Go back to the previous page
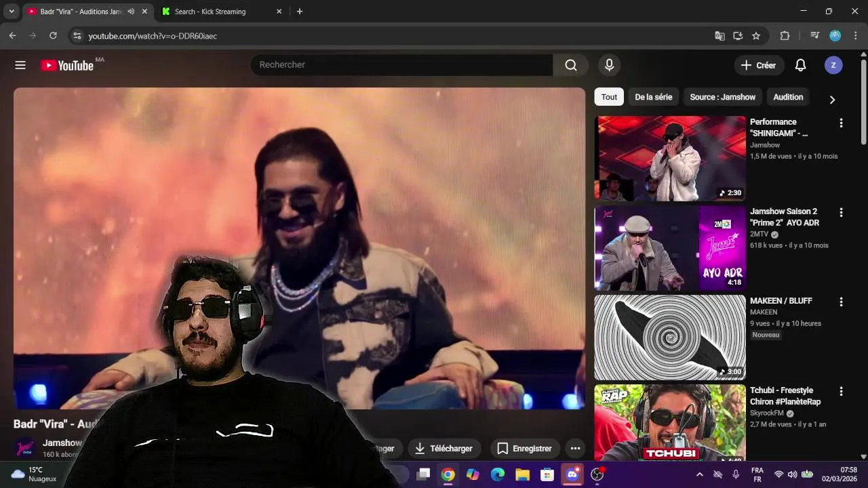868x488 pixels. 12,36
